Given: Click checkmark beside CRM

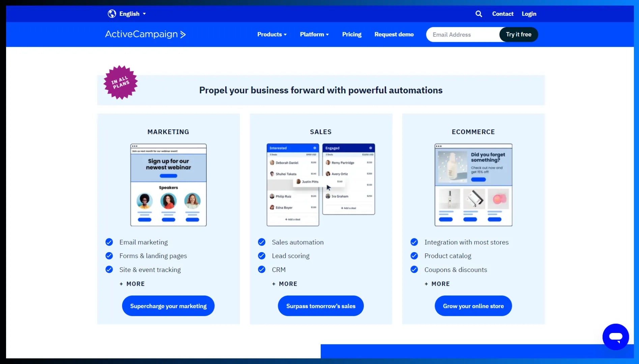Looking at the screenshot, I should [262, 270].
